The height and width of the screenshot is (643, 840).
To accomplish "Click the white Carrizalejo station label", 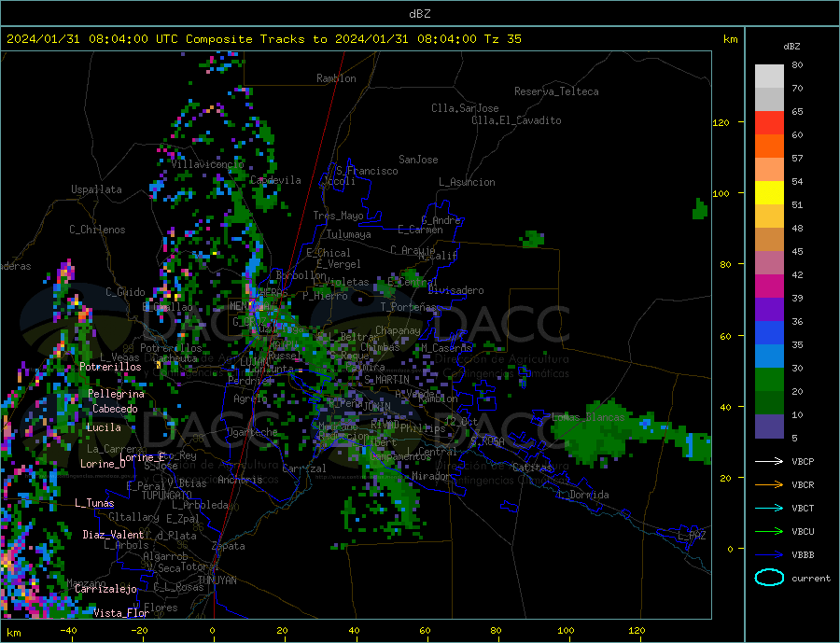I will click(x=105, y=589).
